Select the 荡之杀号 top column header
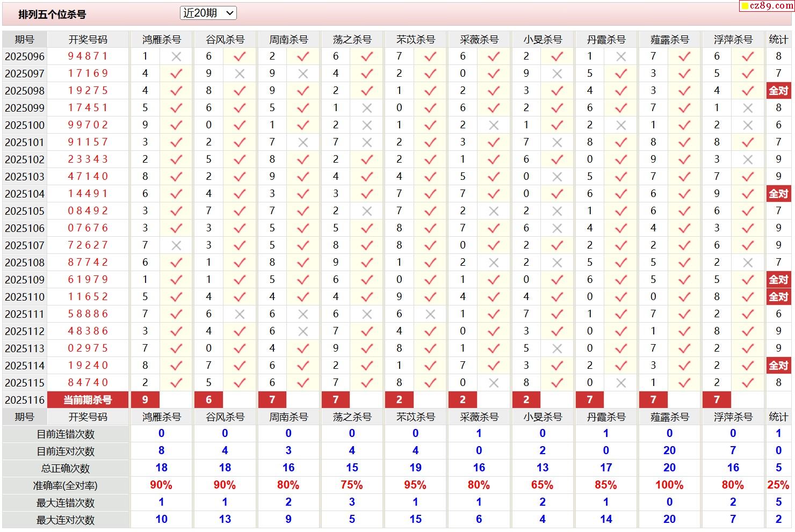Image resolution: width=795 pixels, height=532 pixels. [x=352, y=39]
